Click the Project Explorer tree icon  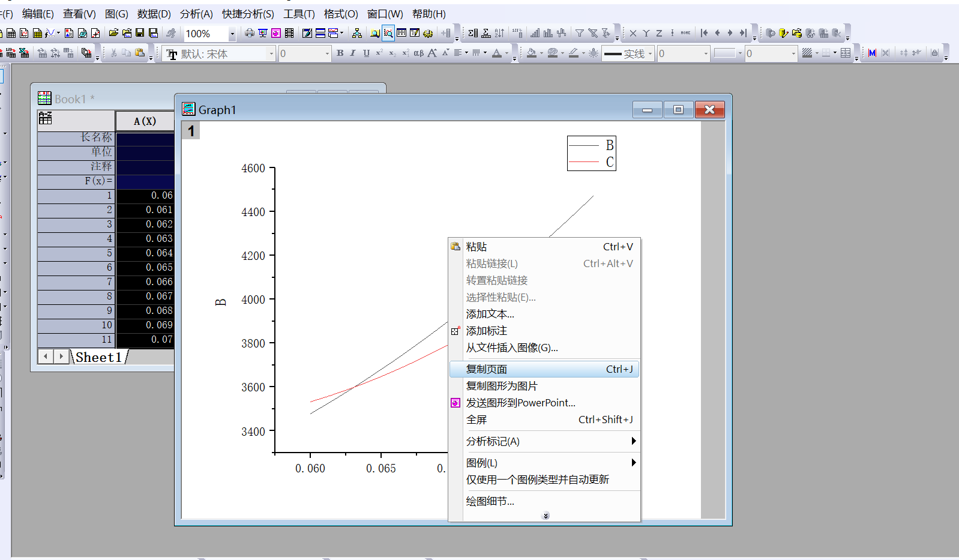356,33
